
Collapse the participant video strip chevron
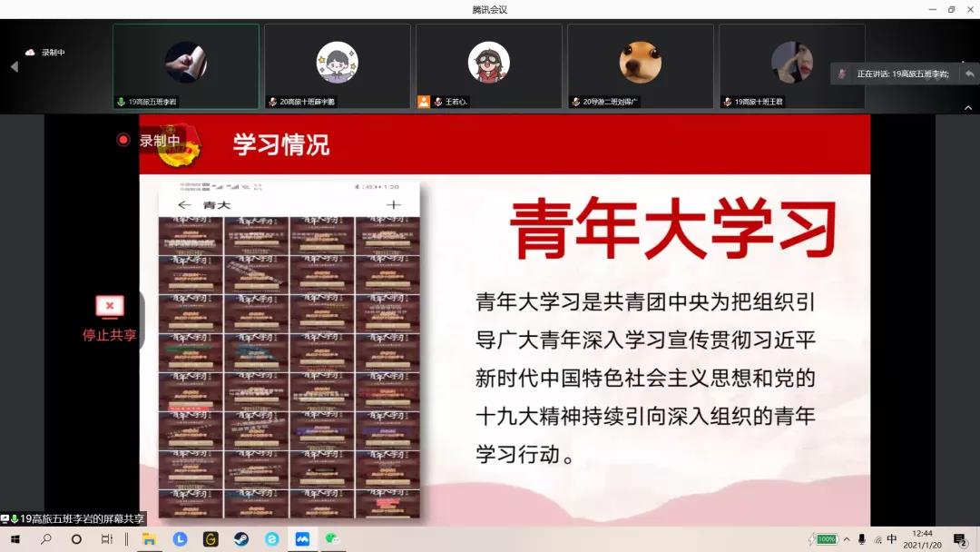tap(967, 108)
